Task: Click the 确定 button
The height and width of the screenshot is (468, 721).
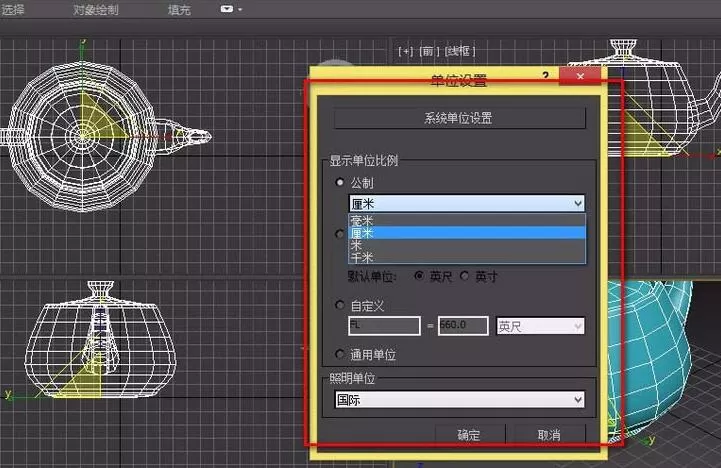Action: click(469, 434)
